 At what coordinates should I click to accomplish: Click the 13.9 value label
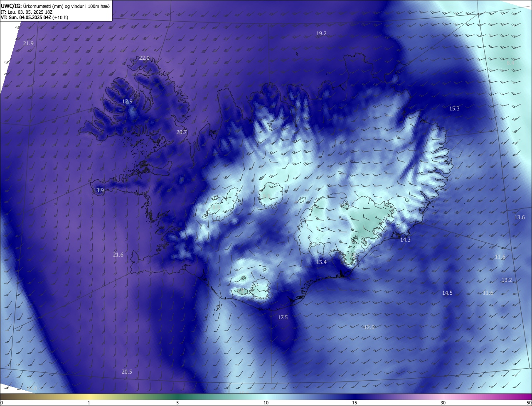pyautogui.click(x=99, y=190)
